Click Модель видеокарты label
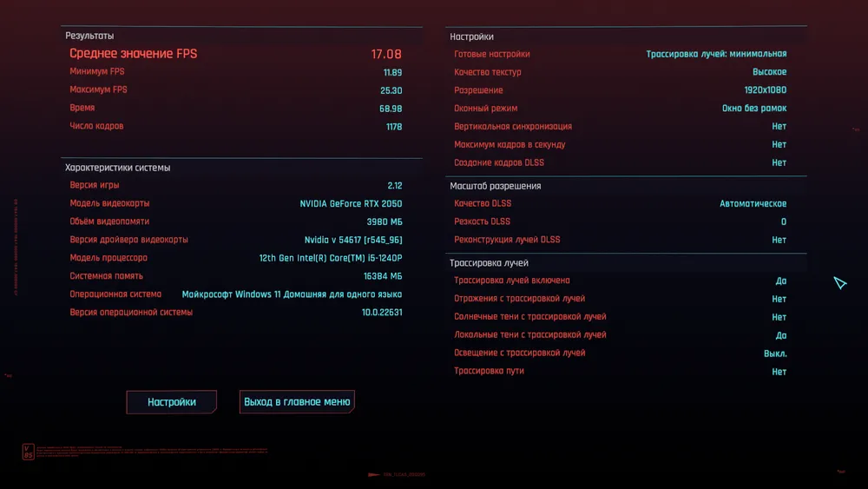 (109, 203)
